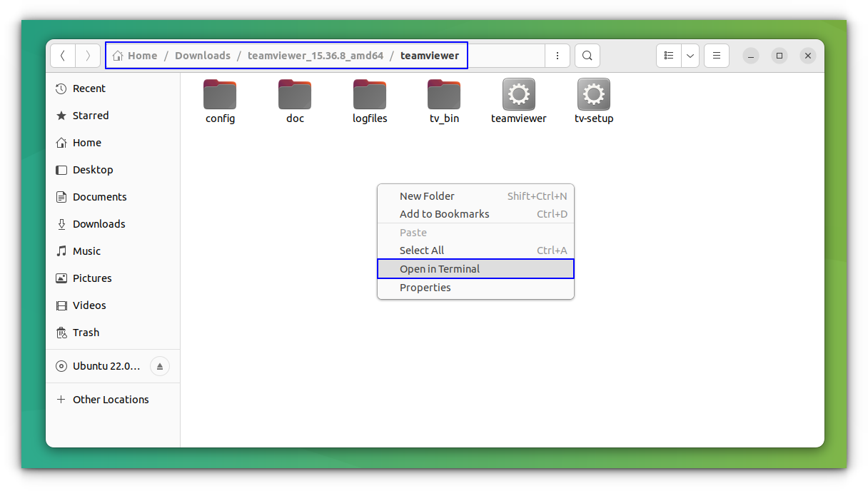Select the logfiles folder icon
The width and height of the screenshot is (868, 491).
click(x=370, y=95)
